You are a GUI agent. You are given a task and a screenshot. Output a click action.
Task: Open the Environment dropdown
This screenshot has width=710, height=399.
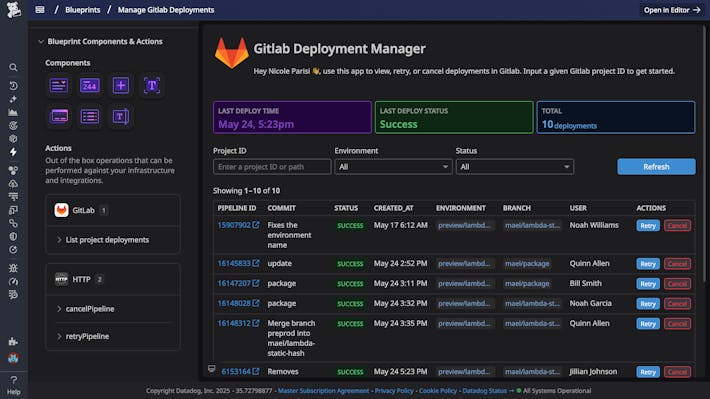(x=393, y=167)
